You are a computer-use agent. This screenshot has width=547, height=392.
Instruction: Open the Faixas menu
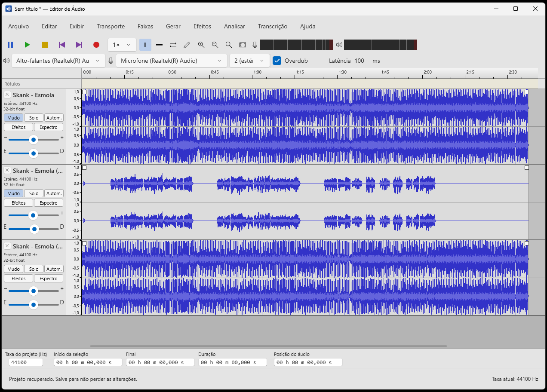[145, 26]
